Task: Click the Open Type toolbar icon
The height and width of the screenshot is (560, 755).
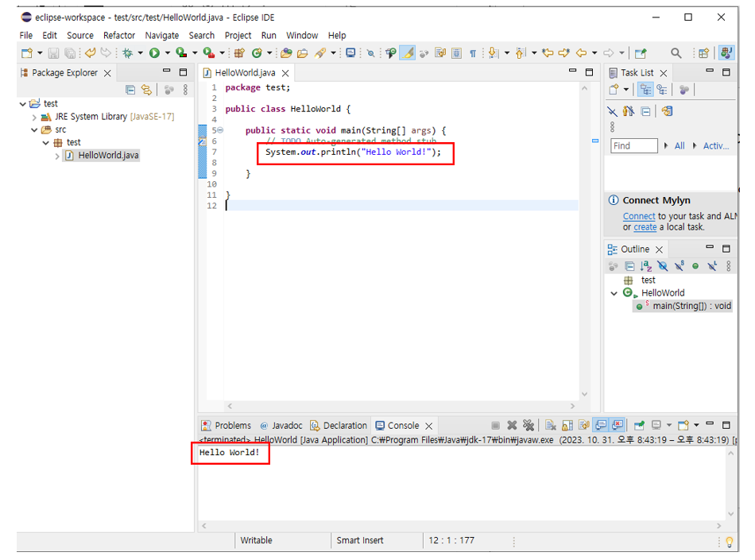Action: [286, 53]
